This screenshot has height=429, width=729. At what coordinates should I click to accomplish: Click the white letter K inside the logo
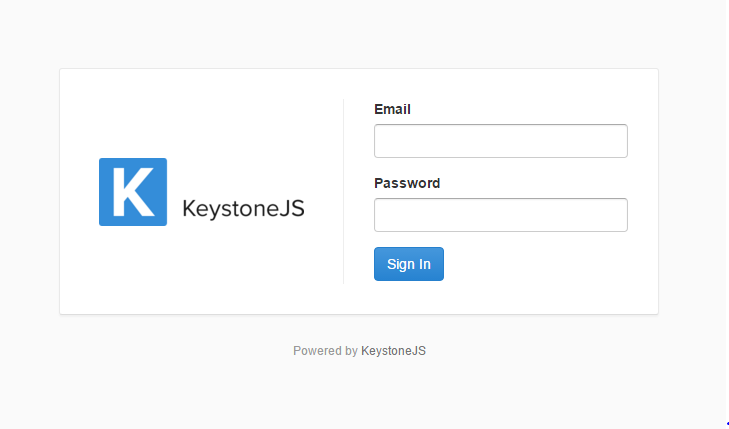pos(132,192)
